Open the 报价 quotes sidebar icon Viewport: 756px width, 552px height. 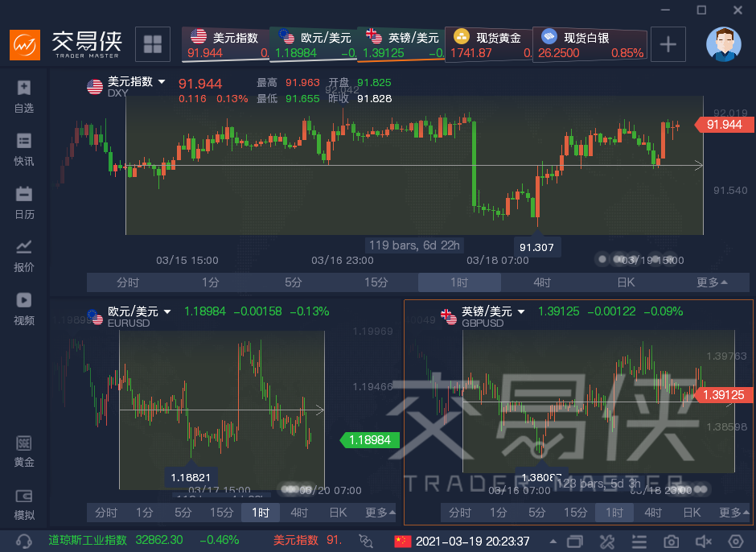23,256
